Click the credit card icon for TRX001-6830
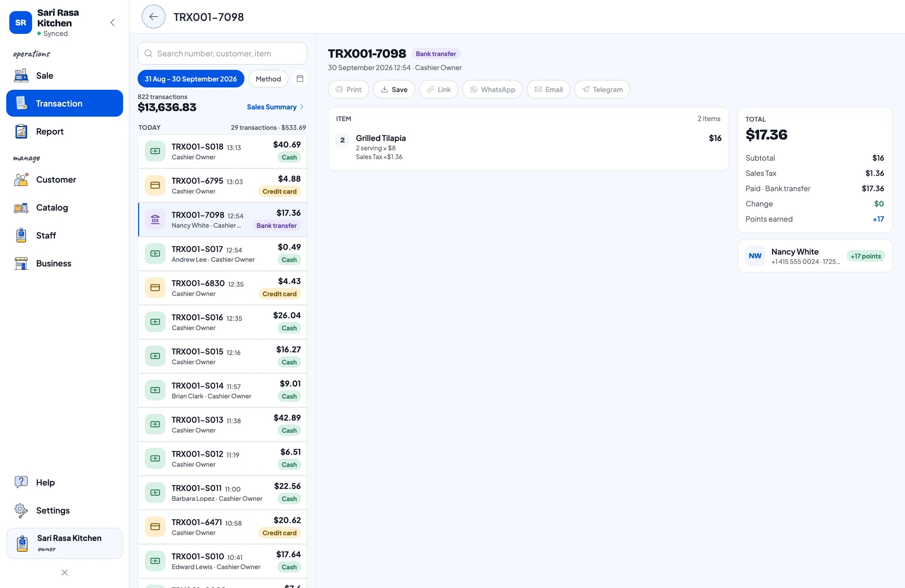The height and width of the screenshot is (588, 905). coord(155,287)
